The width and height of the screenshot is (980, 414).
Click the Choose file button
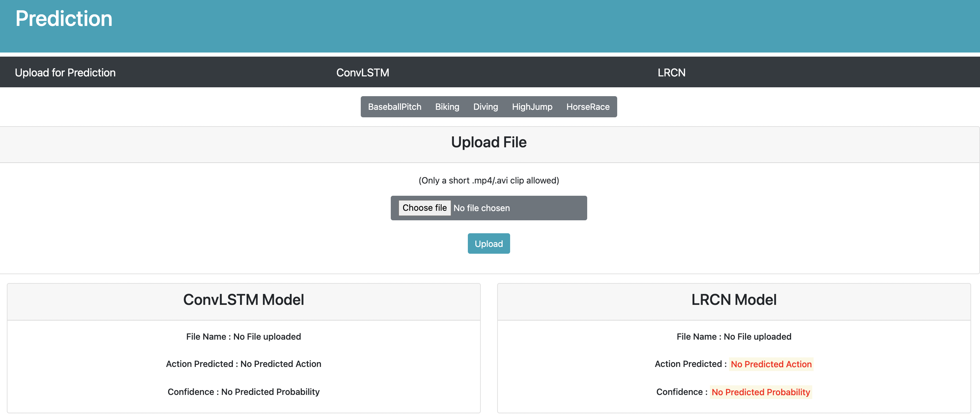[x=424, y=208]
